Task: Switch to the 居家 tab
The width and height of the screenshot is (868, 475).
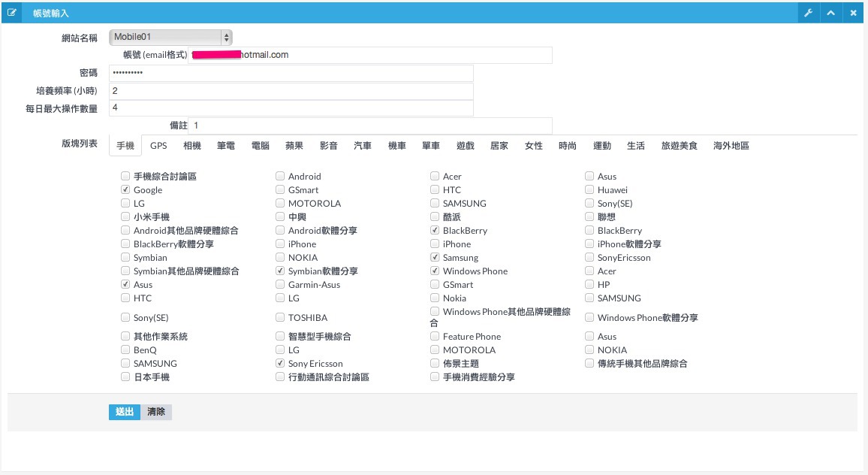Action: click(499, 146)
